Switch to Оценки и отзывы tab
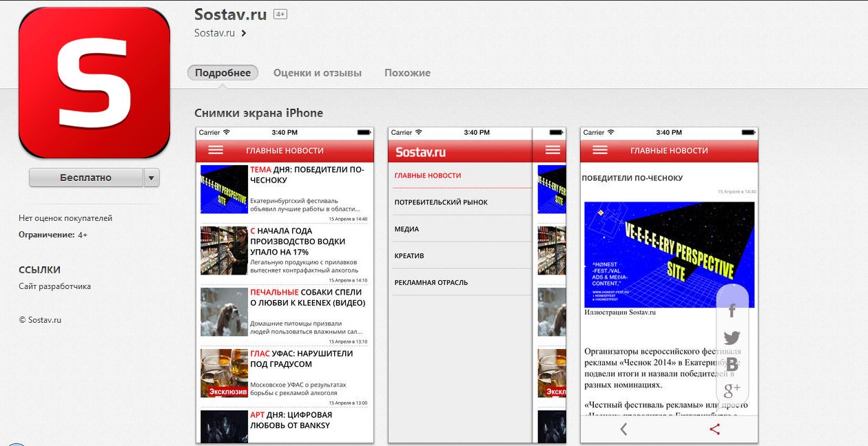This screenshot has height=446, width=868. pyautogui.click(x=317, y=73)
